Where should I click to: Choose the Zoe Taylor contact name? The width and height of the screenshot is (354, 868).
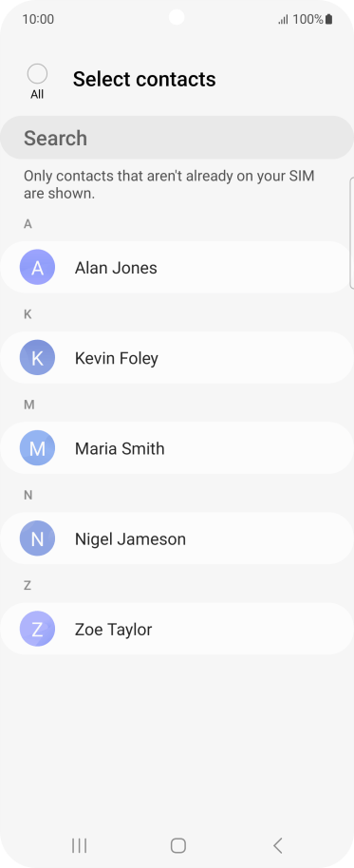pos(113,630)
